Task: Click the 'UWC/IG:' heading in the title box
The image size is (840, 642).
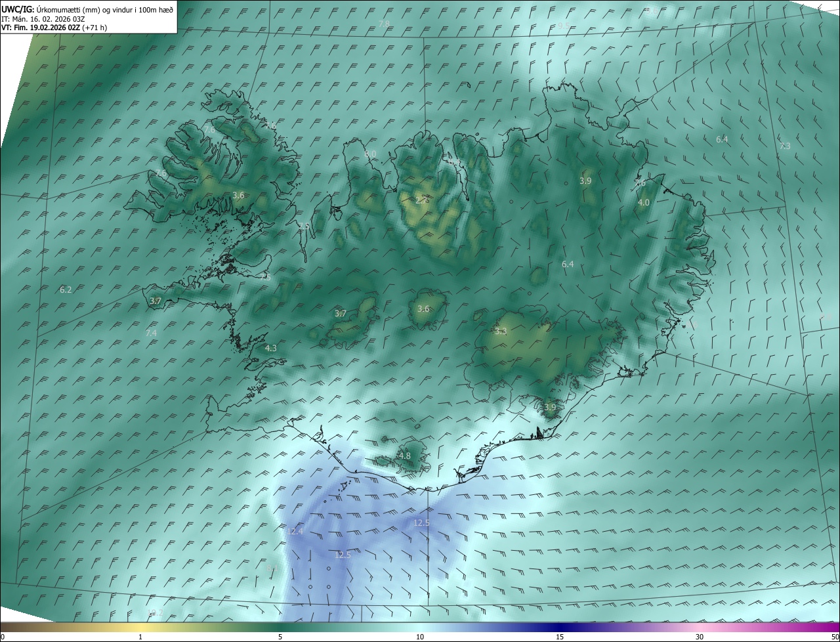Action: pyautogui.click(x=18, y=9)
